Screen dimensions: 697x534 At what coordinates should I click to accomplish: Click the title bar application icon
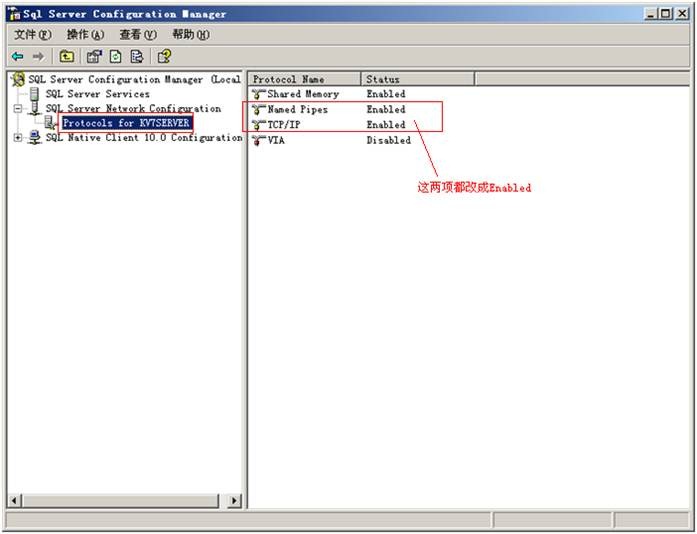[x=14, y=14]
